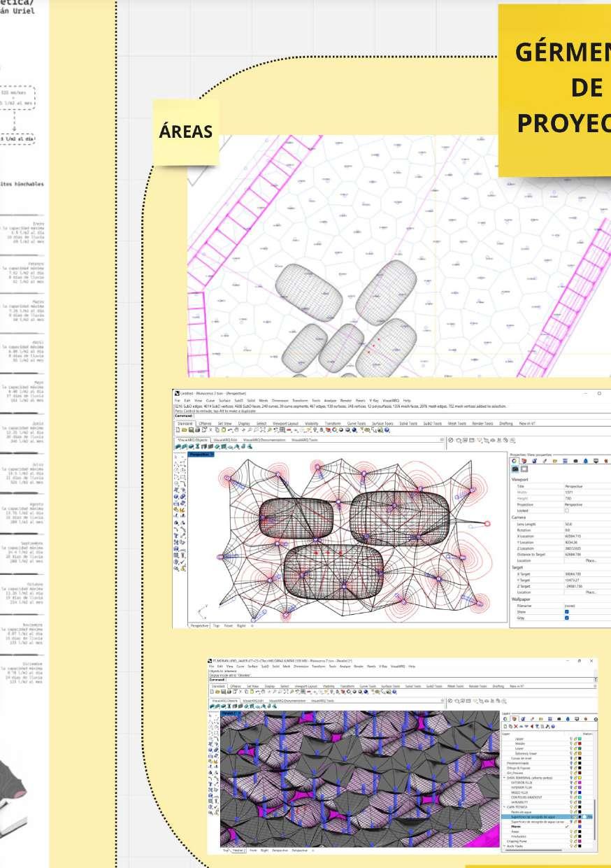Click Layers panel Tools hammer icon
The height and width of the screenshot is (868, 611).
[x=547, y=726]
